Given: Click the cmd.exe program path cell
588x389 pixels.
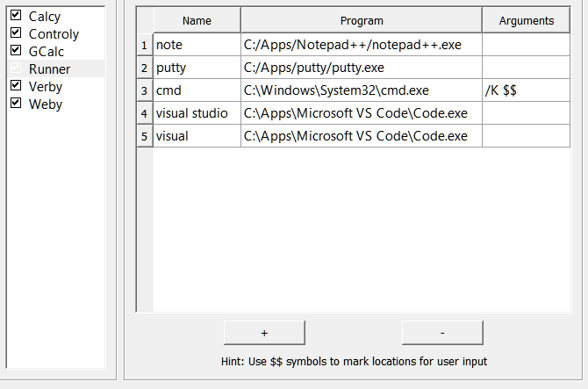Looking at the screenshot, I should (x=362, y=90).
